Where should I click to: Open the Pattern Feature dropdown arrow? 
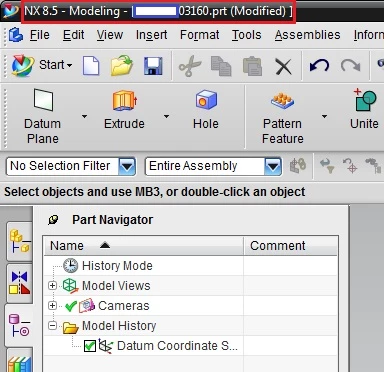(x=324, y=116)
